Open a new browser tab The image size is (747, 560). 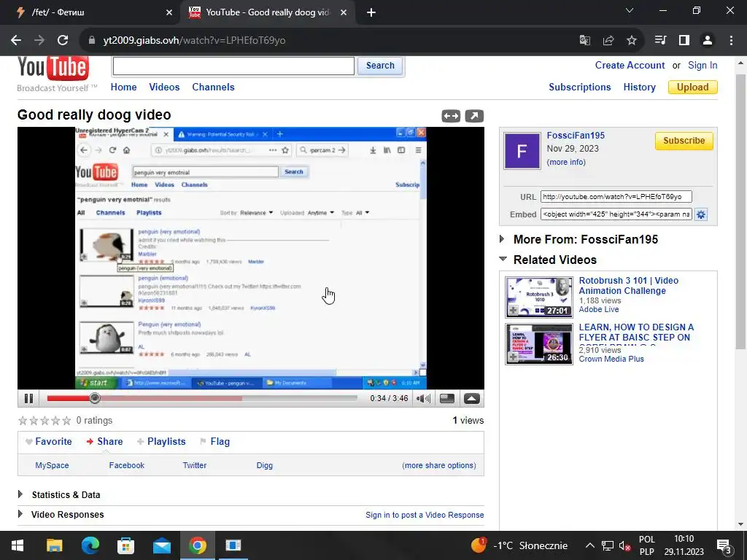click(x=371, y=12)
